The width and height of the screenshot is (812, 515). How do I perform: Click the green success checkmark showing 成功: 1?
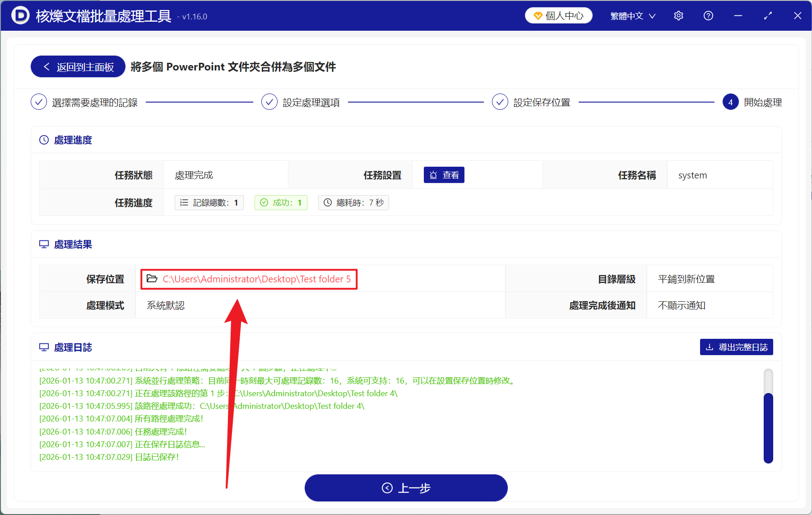pyautogui.click(x=281, y=202)
